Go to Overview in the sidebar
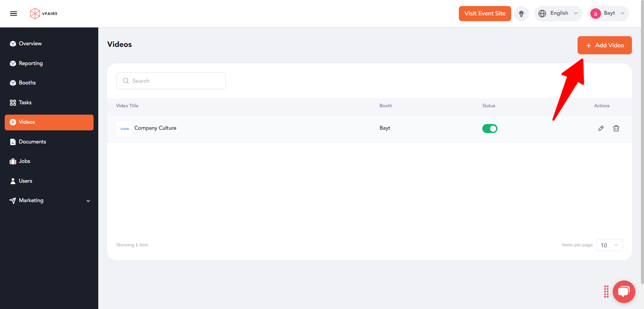644x309 pixels. (49, 44)
